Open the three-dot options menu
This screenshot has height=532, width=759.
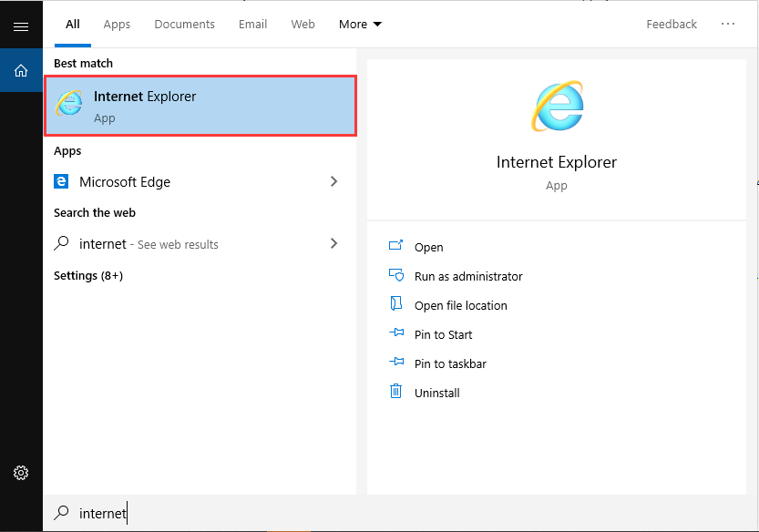[728, 25]
